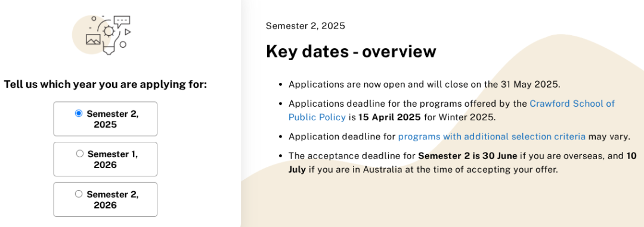644x227 pixels.
Task: Click the bullet mentioning 31 May 2025 closing
Action: click(x=425, y=85)
